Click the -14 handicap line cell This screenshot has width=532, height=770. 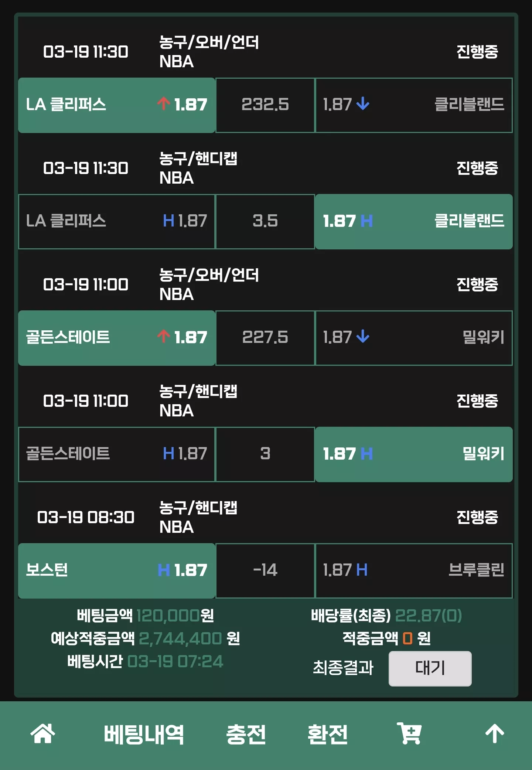pos(265,571)
